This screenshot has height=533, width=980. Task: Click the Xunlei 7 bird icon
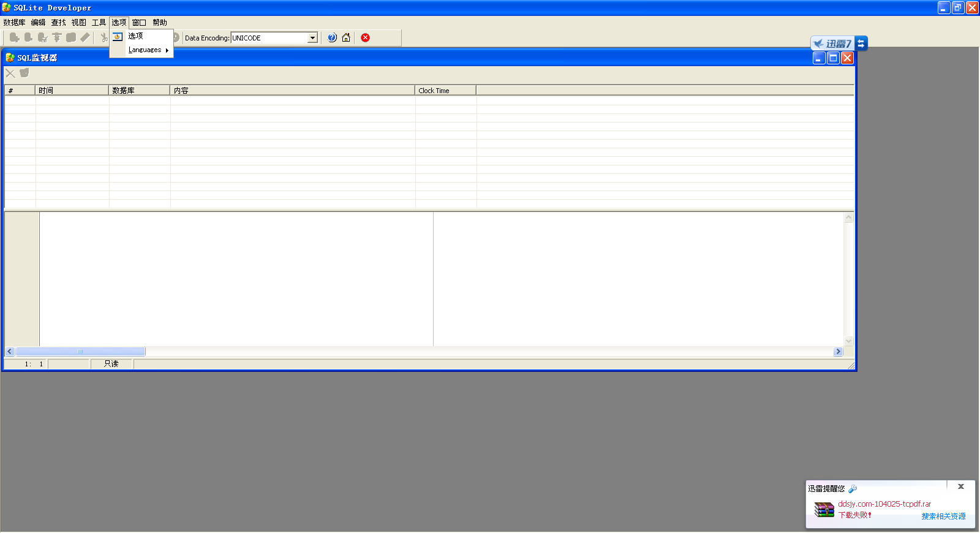click(x=819, y=43)
